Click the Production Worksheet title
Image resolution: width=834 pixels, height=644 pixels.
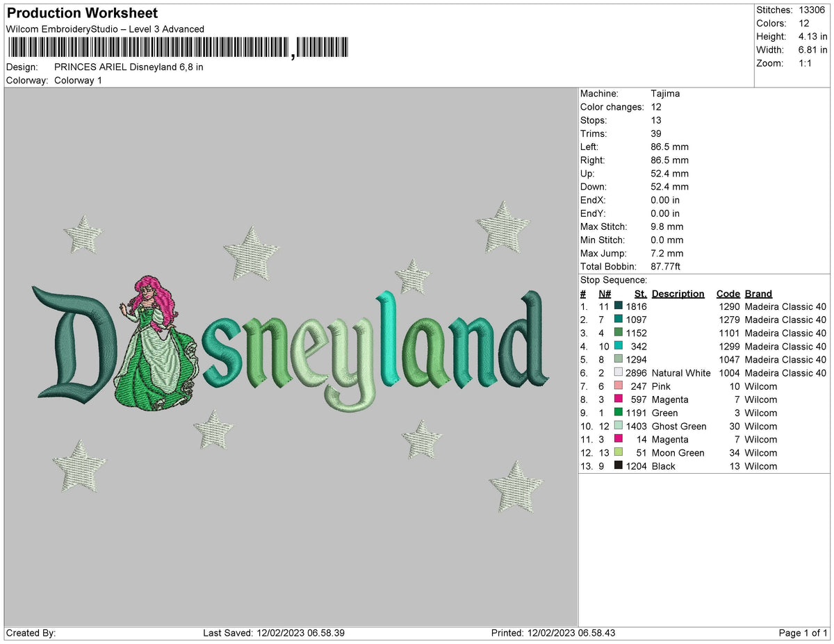tap(82, 13)
